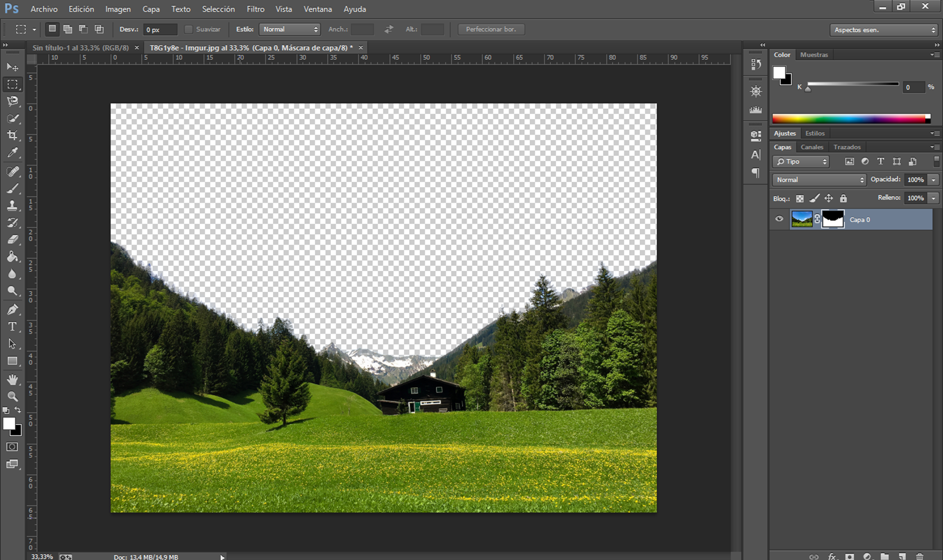Toggle lock image pixels
Image resolution: width=943 pixels, height=560 pixels.
pos(814,198)
